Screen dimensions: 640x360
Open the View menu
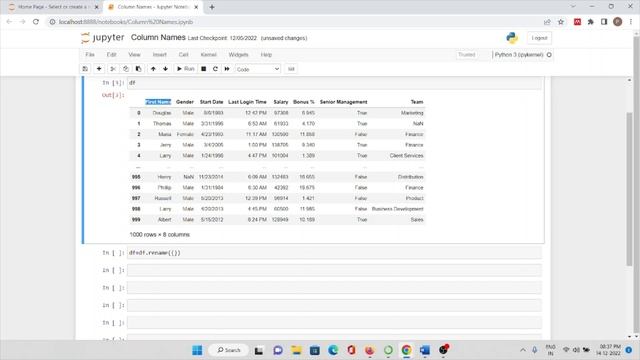(x=134, y=55)
